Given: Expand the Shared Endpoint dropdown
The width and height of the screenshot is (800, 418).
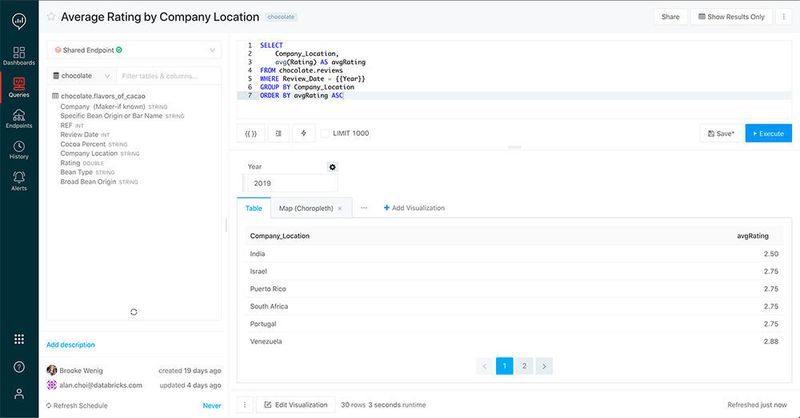Looking at the screenshot, I should point(134,50).
